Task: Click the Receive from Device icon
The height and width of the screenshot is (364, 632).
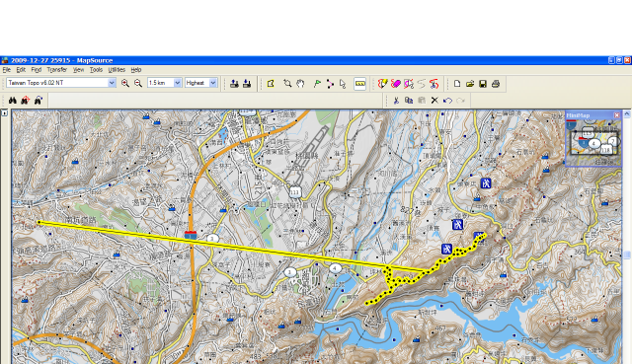Action: click(247, 84)
